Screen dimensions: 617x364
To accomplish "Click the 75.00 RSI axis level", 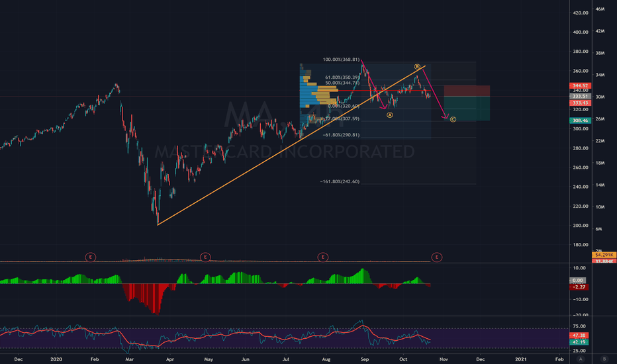I will (x=579, y=326).
